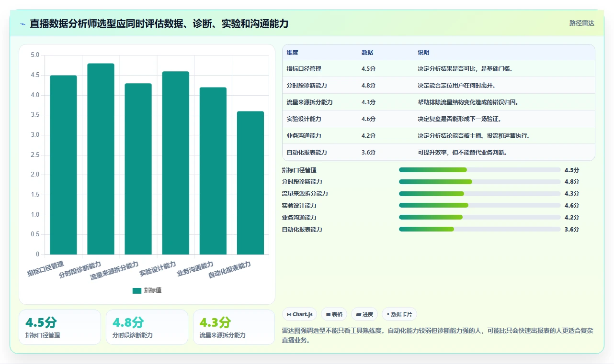Click the chart x-axis label 指标口径管理
Viewport: 614px width, 364px height.
(x=45, y=269)
